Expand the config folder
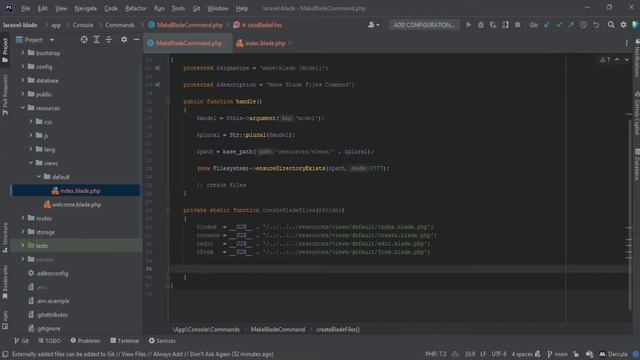Image resolution: width=640 pixels, height=360 pixels. click(x=23, y=67)
